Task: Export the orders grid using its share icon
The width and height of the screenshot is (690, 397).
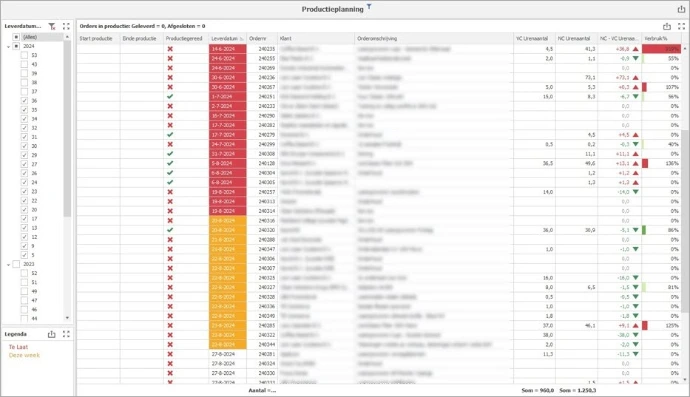Action: point(667,26)
